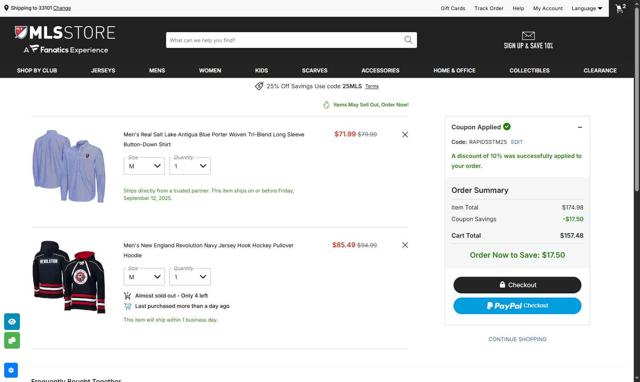Viewport: 640px width, 382px height.
Task: Open Gift Cards link
Action: [453, 8]
